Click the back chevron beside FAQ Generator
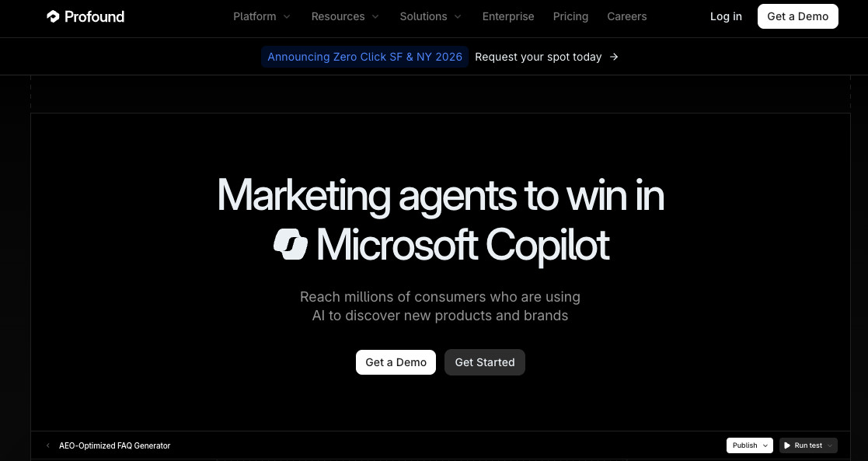The image size is (868, 461). click(x=48, y=445)
